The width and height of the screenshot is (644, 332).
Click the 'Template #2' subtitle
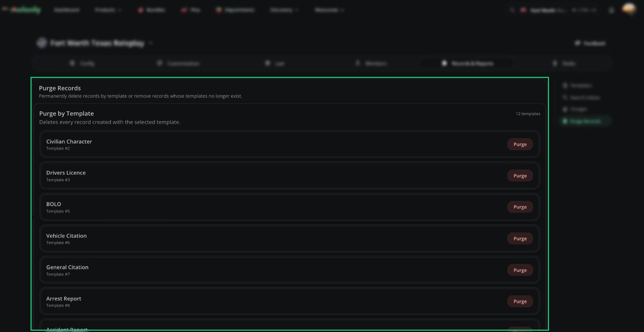click(x=58, y=148)
